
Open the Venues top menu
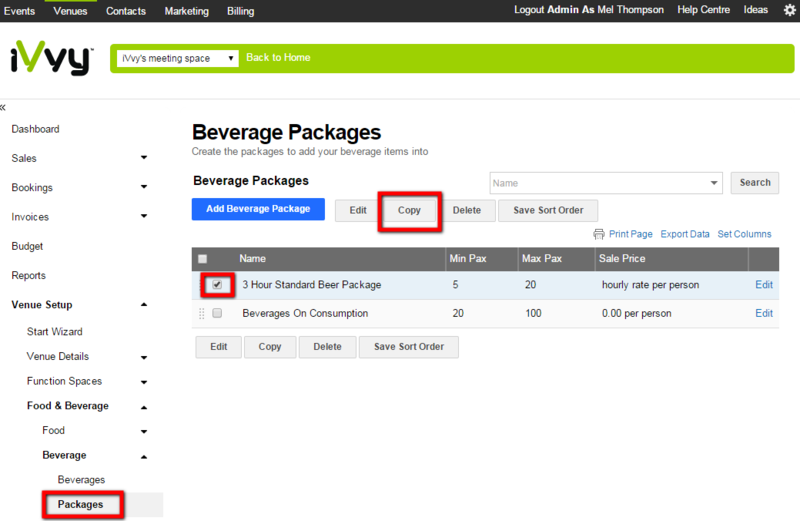70,11
